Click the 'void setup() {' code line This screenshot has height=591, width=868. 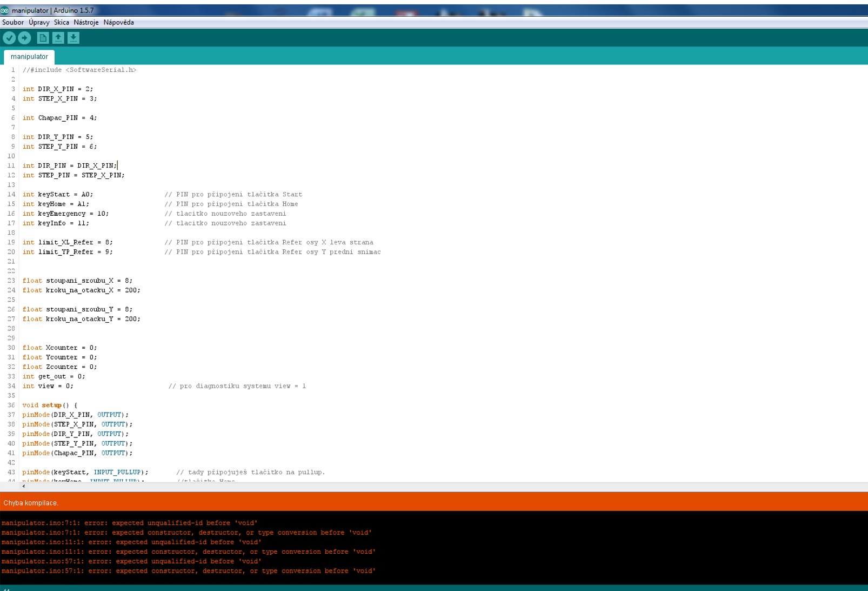(x=50, y=405)
